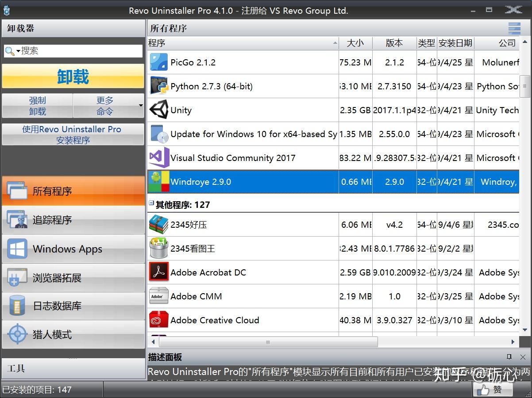Image resolution: width=532 pixels, height=398 pixels.
Task: Click the Adobe Creative Cloud icon
Action: pos(159,320)
